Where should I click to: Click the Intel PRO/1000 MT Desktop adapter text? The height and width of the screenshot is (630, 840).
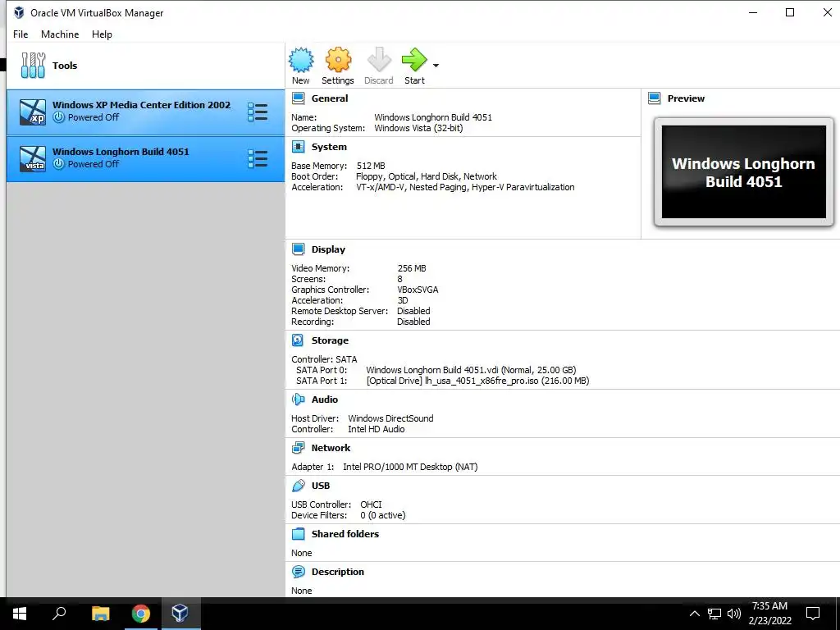coord(410,467)
